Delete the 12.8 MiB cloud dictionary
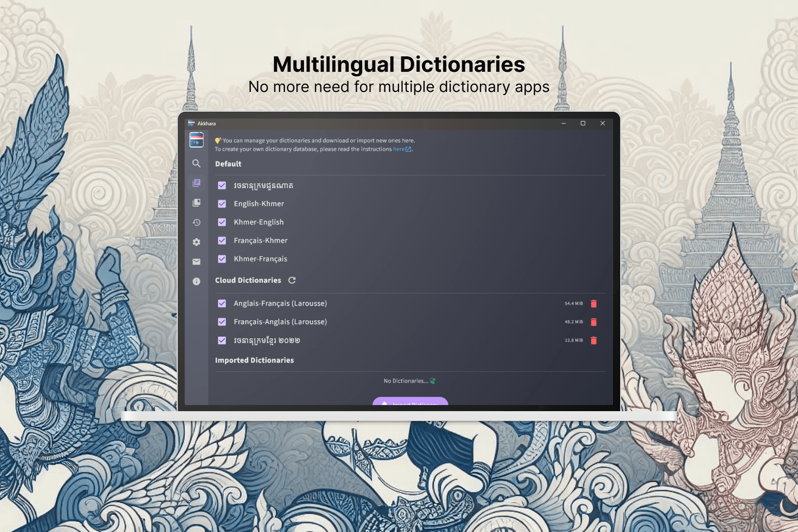This screenshot has width=798, height=532. pos(594,340)
